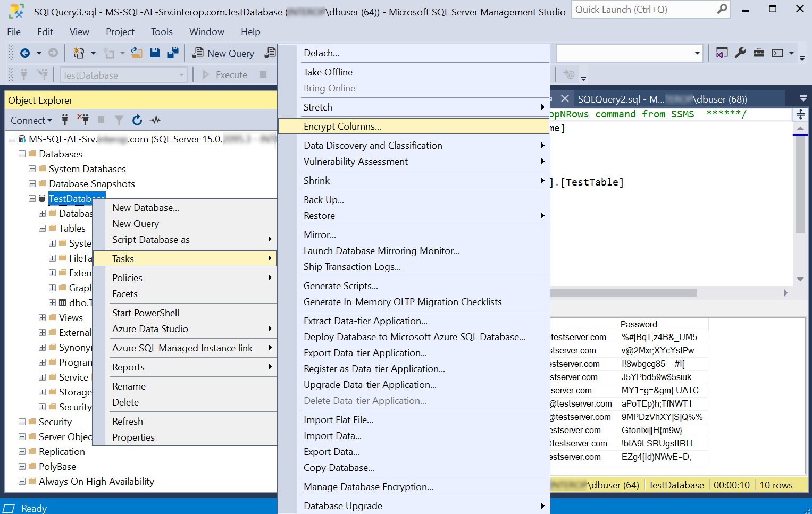Viewport: 812px width, 514px height.
Task: Expand the Security node under server
Action: (22, 422)
